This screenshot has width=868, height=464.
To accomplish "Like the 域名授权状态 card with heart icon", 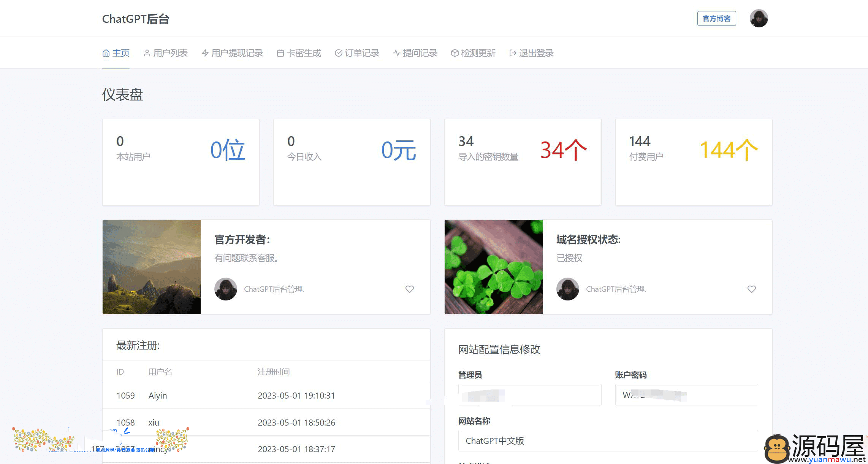I will pyautogui.click(x=751, y=289).
